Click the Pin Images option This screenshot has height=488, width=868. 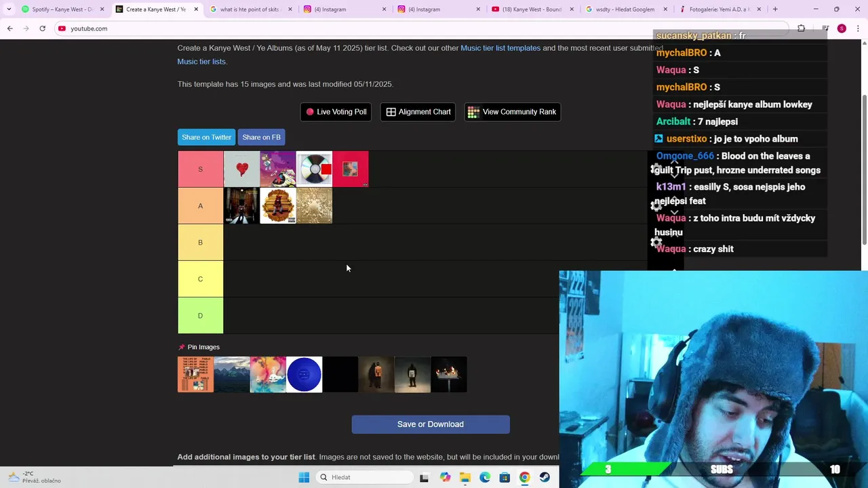(199, 347)
